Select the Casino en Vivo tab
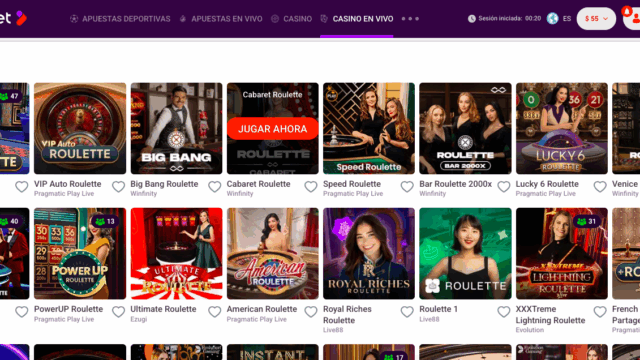640x360 pixels. click(363, 19)
